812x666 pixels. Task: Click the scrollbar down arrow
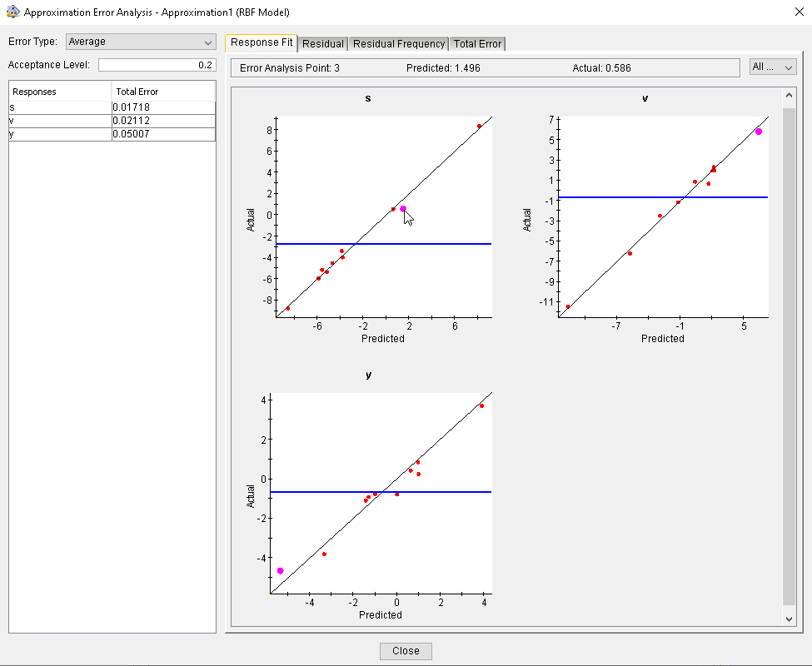pos(790,619)
